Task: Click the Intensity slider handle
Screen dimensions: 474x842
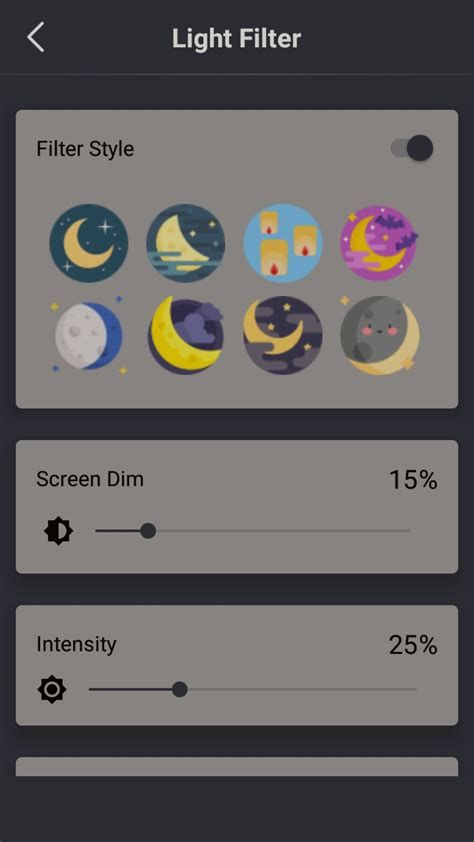Action: tap(179, 689)
